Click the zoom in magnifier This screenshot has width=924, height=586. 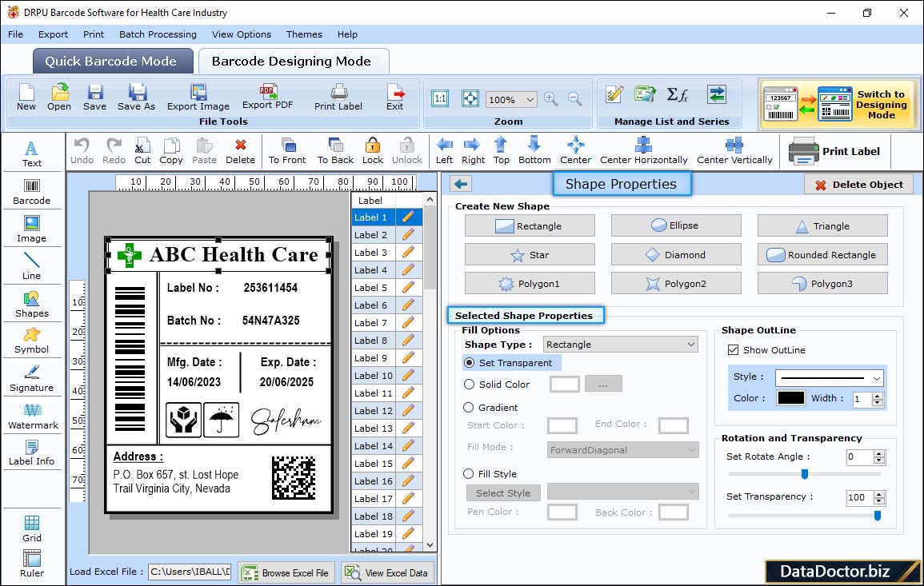coord(551,99)
